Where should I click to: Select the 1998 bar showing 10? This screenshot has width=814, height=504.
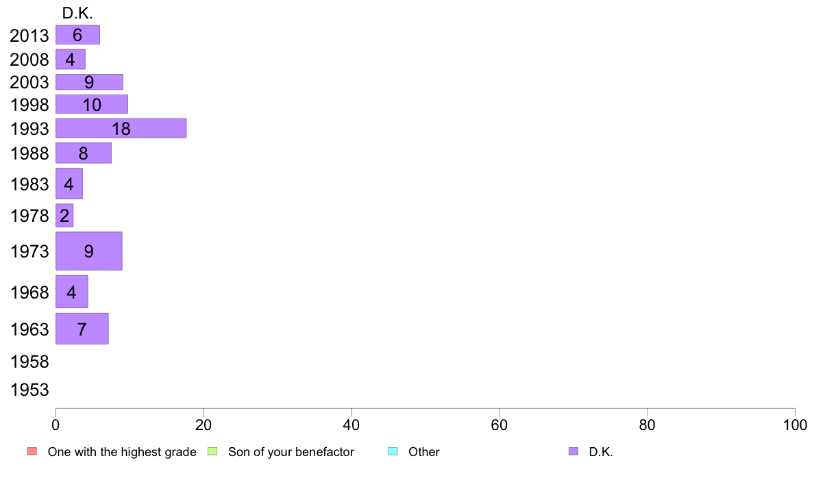click(x=92, y=104)
